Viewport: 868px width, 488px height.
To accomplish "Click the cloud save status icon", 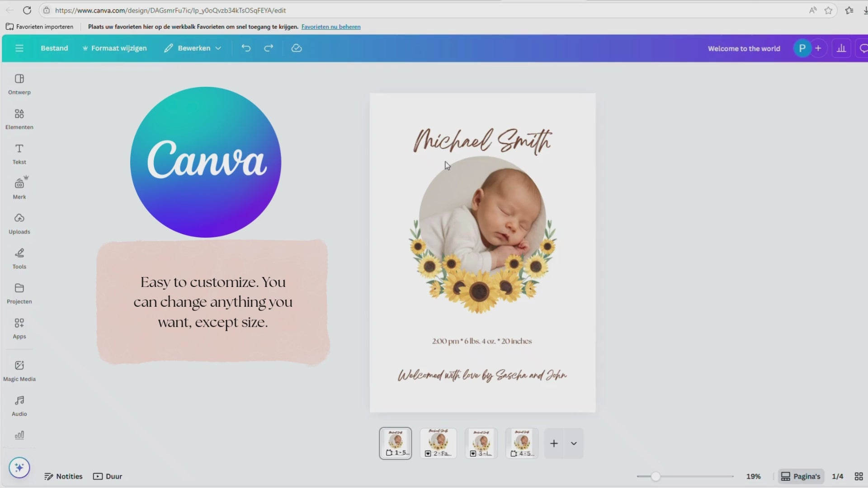I will pyautogui.click(x=297, y=48).
